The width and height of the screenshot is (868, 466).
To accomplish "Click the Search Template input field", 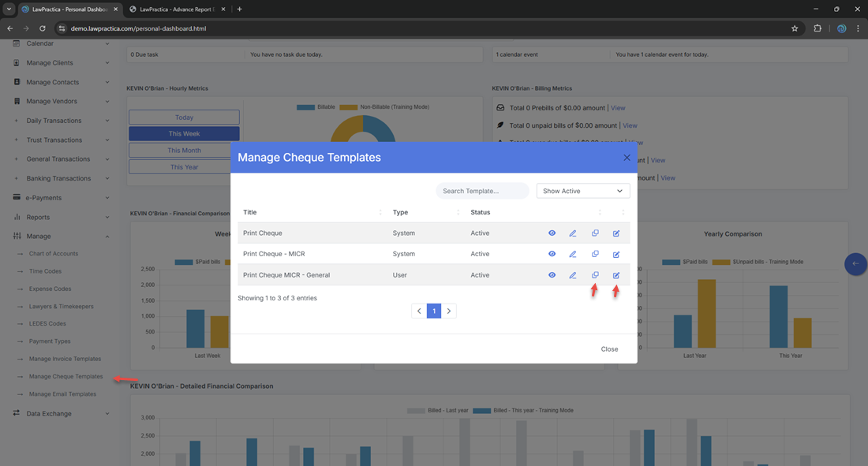I will pyautogui.click(x=482, y=191).
